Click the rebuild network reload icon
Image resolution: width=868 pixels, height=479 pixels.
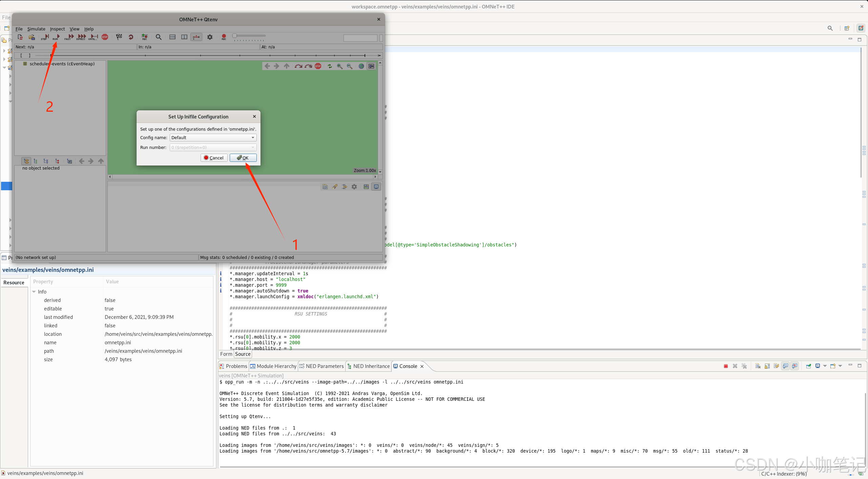[x=131, y=37]
